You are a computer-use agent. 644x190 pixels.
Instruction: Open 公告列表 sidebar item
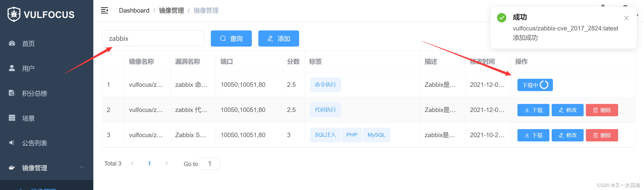point(47,143)
